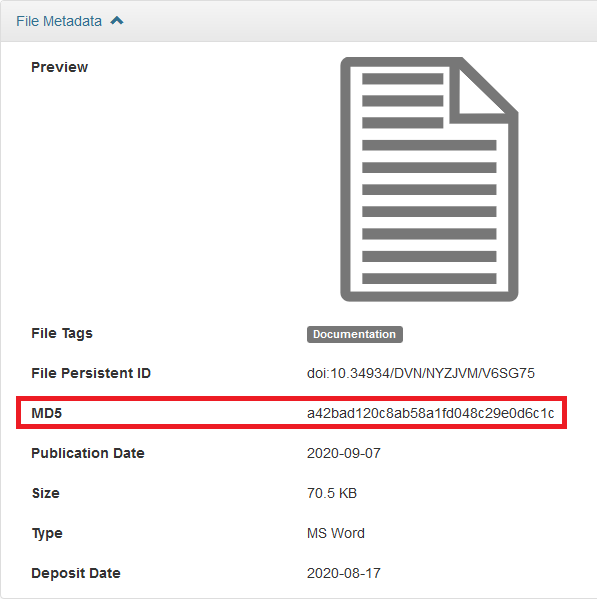This screenshot has width=597, height=599.
Task: Click the Size label
Action: click(x=45, y=493)
